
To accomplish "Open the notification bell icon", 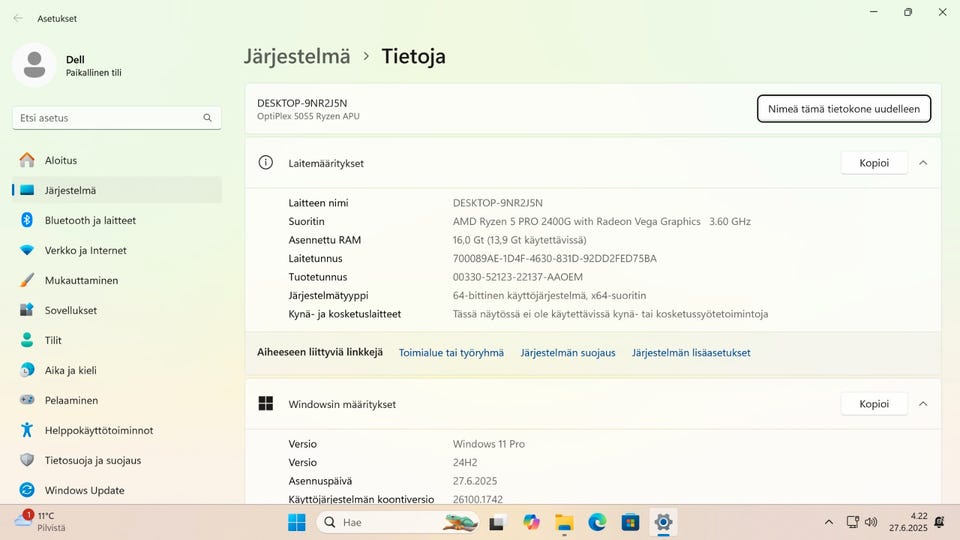I will [939, 522].
